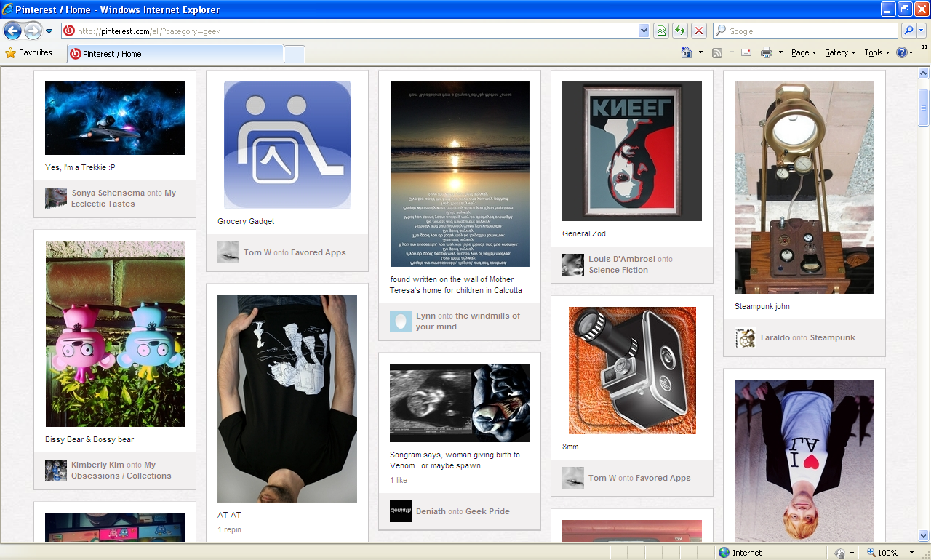Click the scroll up arrow
This screenshot has width=931, height=560.
pos(924,73)
